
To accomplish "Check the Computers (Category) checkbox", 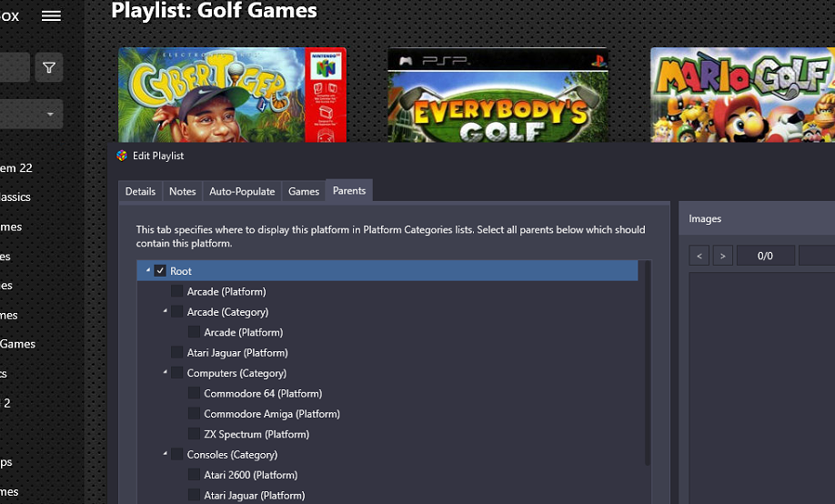I will pyautogui.click(x=176, y=373).
